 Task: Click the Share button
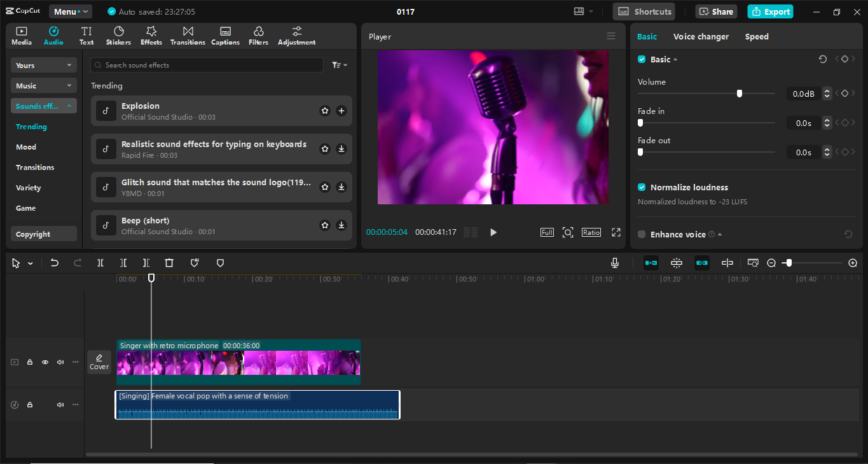point(716,11)
